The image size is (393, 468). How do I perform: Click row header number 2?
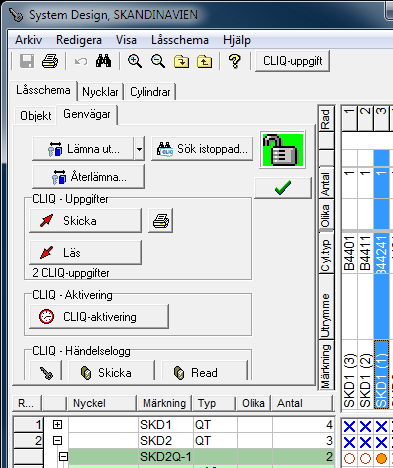click(x=28, y=441)
